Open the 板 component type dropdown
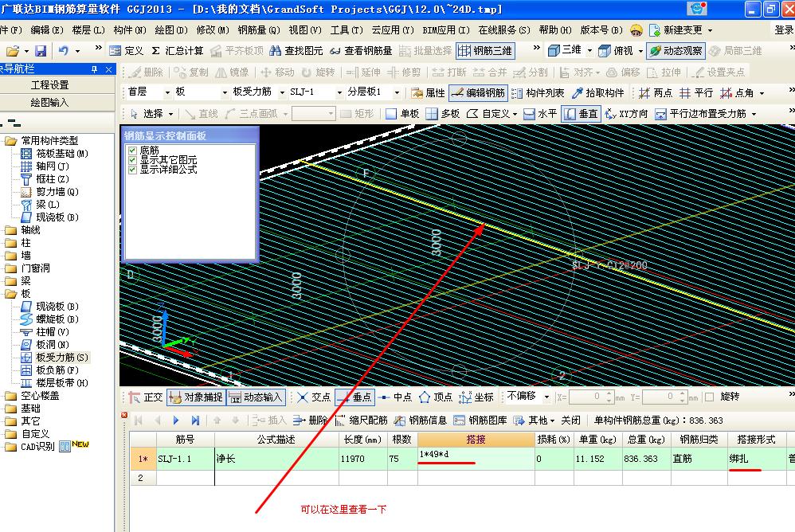 pyautogui.click(x=225, y=92)
